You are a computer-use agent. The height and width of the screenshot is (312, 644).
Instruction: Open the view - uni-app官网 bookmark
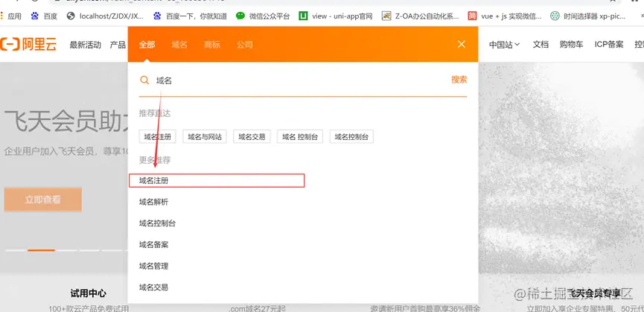[336, 16]
